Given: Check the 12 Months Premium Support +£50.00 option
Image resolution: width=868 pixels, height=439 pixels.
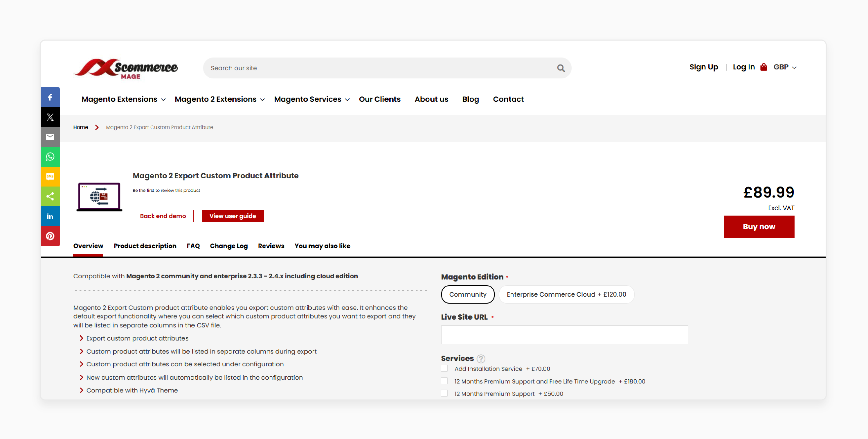Looking at the screenshot, I should click(x=444, y=393).
